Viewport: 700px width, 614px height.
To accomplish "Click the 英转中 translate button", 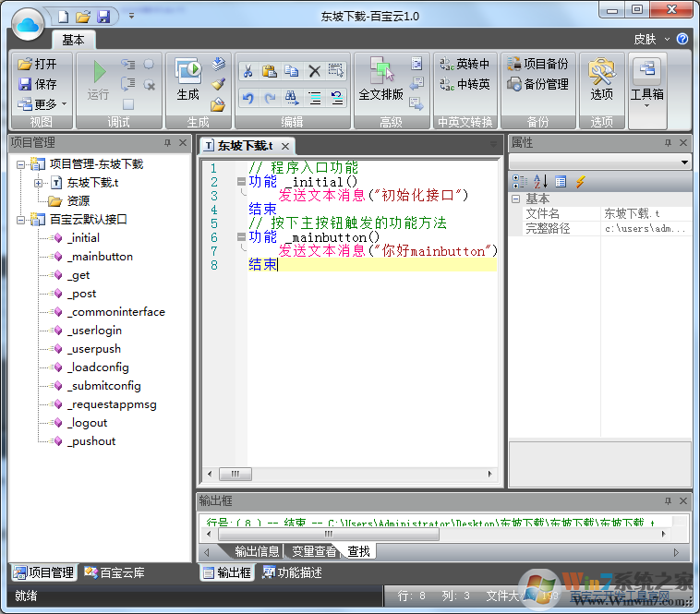I will [x=465, y=64].
